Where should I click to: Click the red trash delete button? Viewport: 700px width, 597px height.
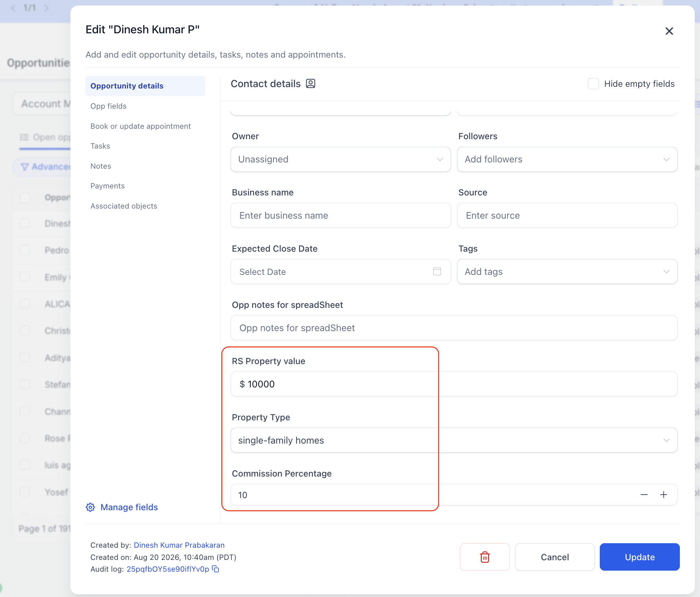485,557
